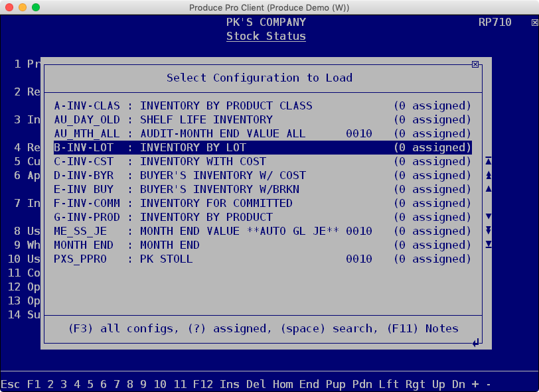Viewport: 539px width, 392px height.
Task: Choose AU_DAY_OLD shelf life inventory config
Action: 263,119
